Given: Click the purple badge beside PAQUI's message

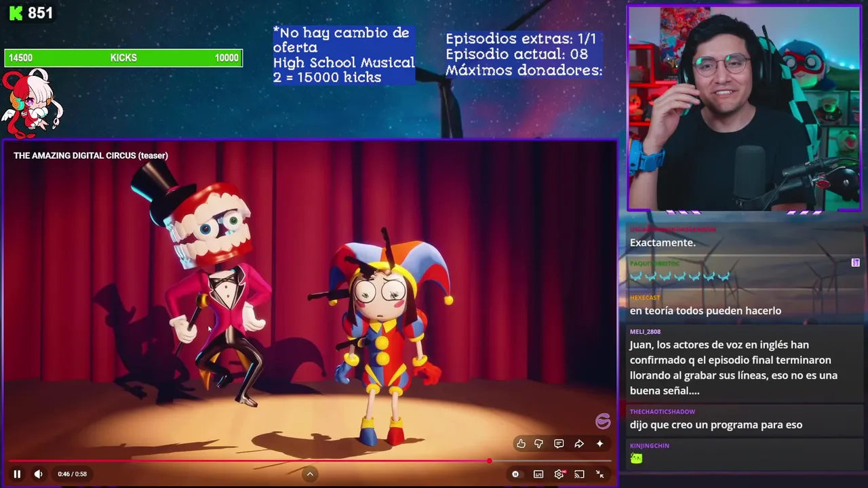Looking at the screenshot, I should tap(856, 262).
